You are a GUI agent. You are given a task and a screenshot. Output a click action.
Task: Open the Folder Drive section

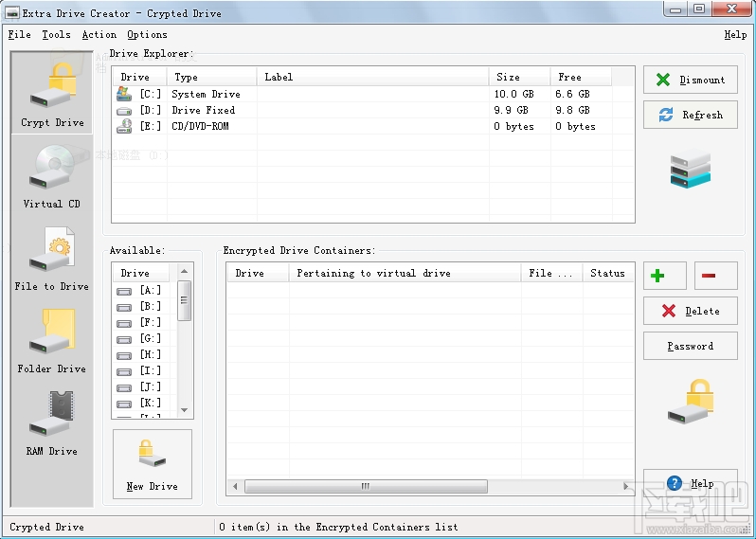point(52,341)
